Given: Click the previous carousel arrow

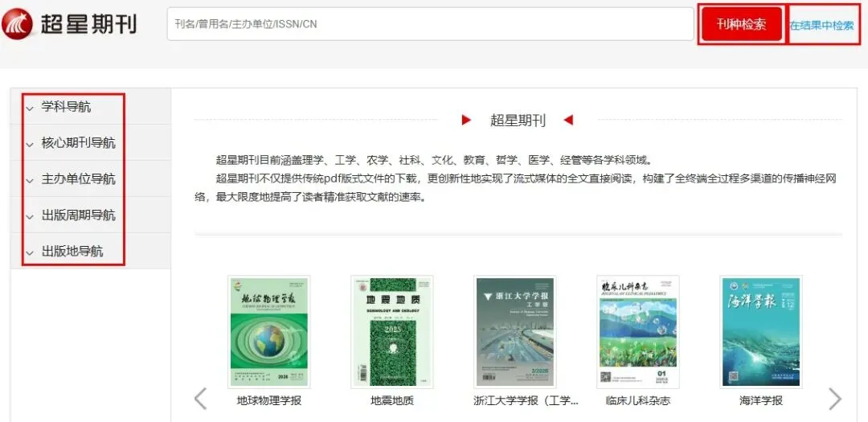Looking at the screenshot, I should [x=200, y=399].
